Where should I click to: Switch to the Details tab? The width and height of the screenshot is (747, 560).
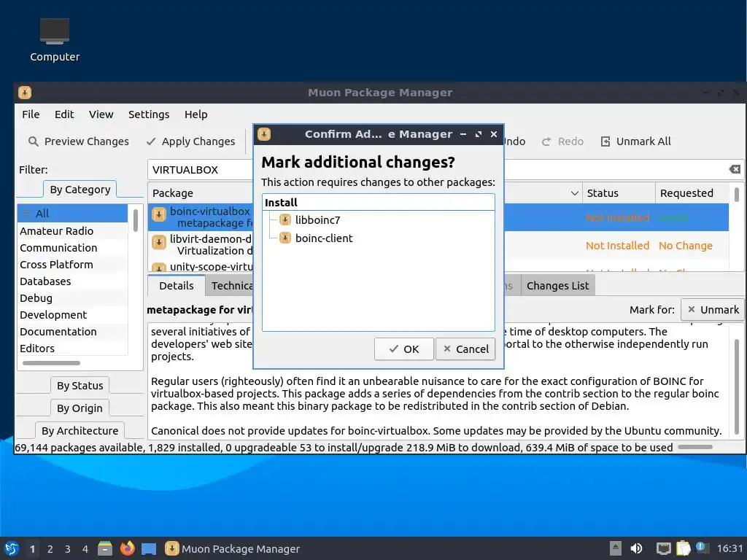pos(177,285)
